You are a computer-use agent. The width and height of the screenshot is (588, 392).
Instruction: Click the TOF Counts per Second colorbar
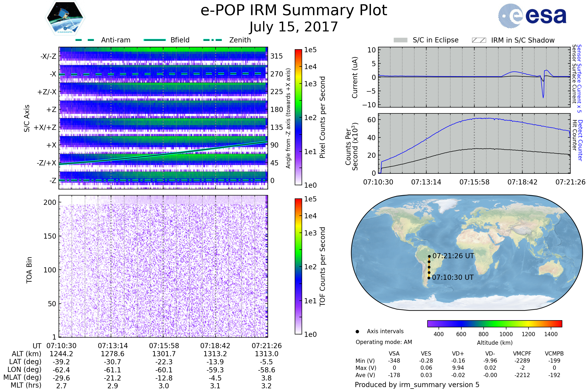298,266
